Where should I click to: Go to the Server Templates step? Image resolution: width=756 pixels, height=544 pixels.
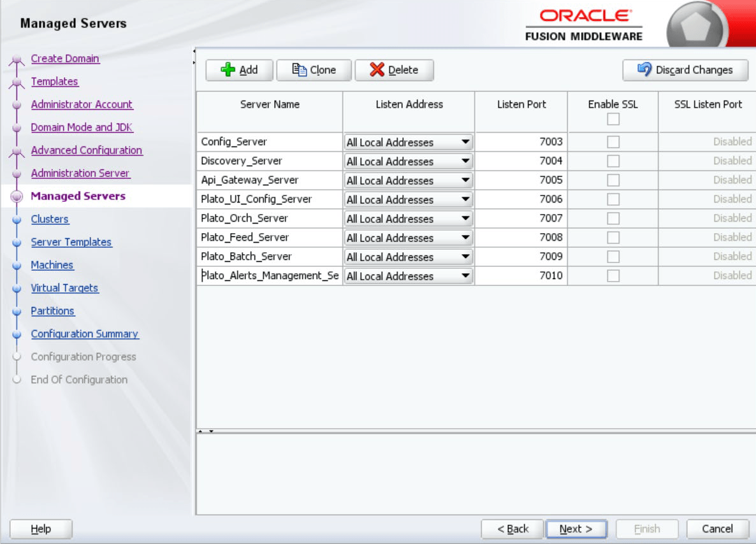tap(71, 242)
